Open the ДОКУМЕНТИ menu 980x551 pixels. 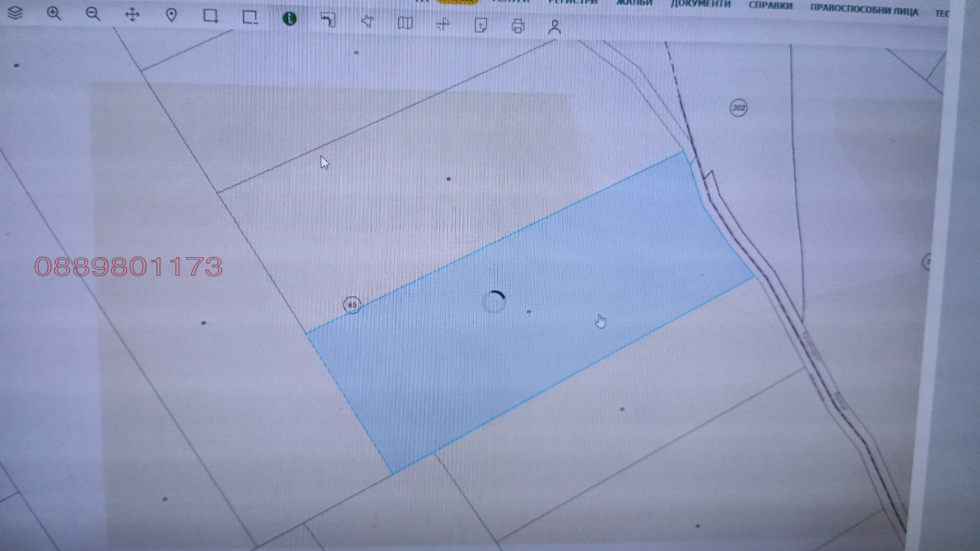click(700, 4)
